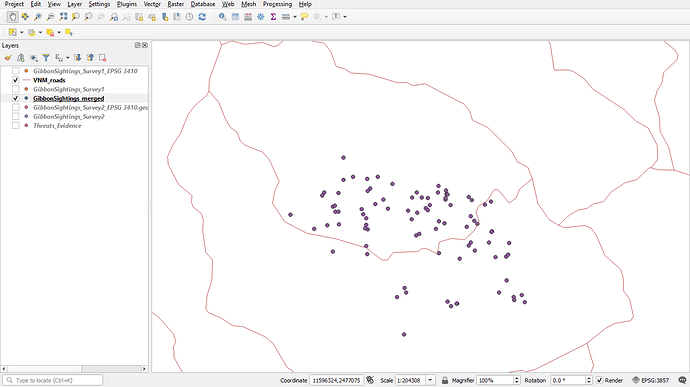
Task: Open the attribute table icon
Action: point(235,17)
